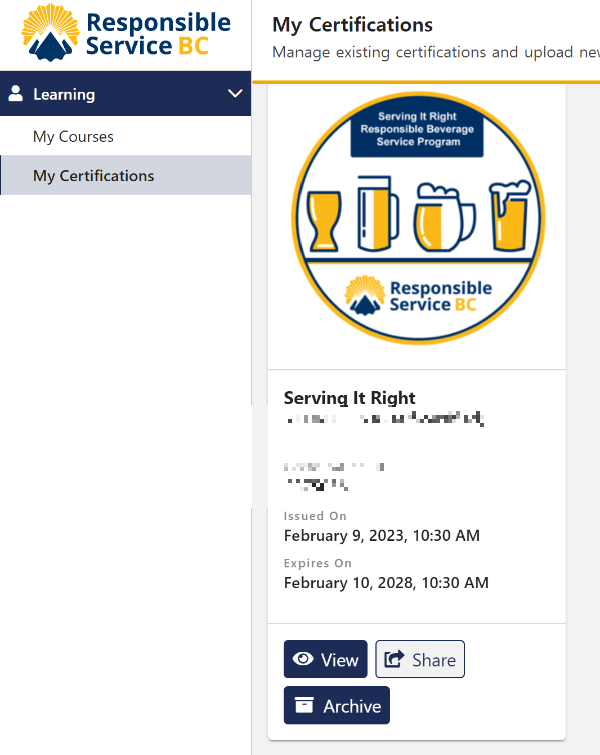Click the Expires On label
Viewport: 600px width, 755px height.
coord(317,563)
